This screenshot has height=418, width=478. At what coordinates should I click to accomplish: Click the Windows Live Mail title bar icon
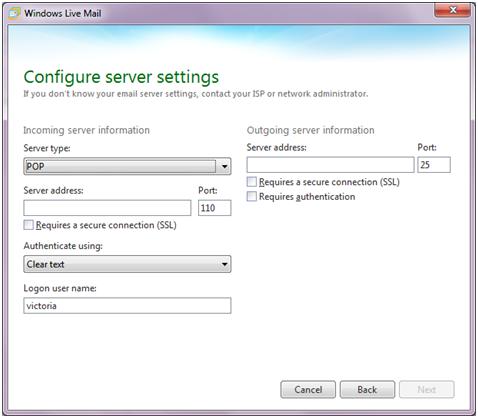[x=14, y=13]
